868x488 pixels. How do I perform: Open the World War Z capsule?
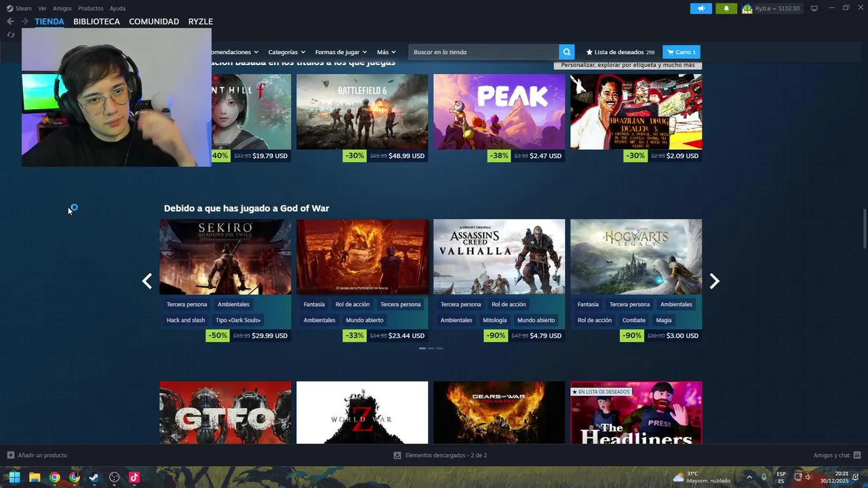(x=362, y=412)
